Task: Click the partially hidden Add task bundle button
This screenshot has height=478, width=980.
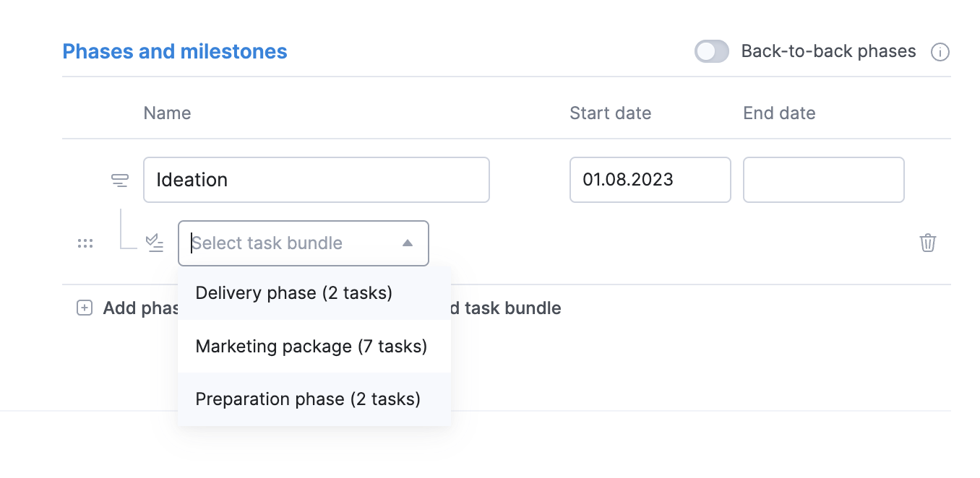Action: click(506, 308)
